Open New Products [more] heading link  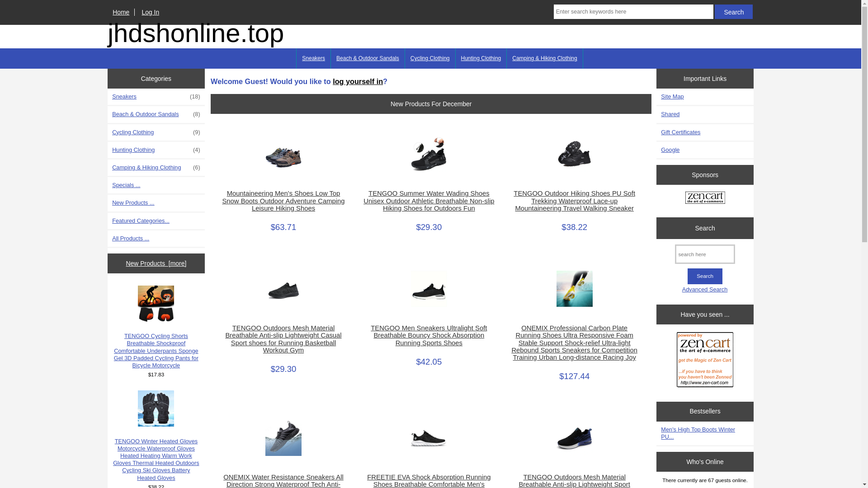(156, 263)
